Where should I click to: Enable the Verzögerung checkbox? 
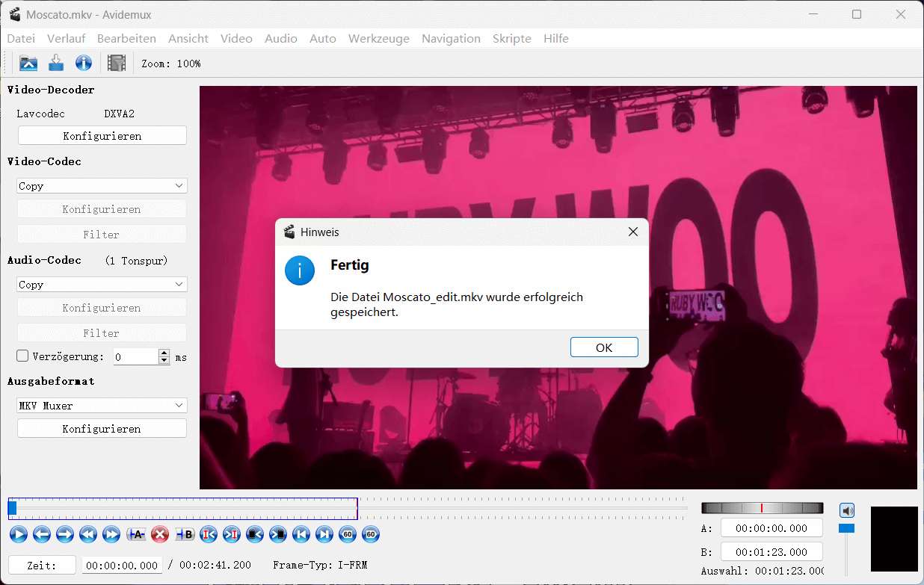(22, 356)
